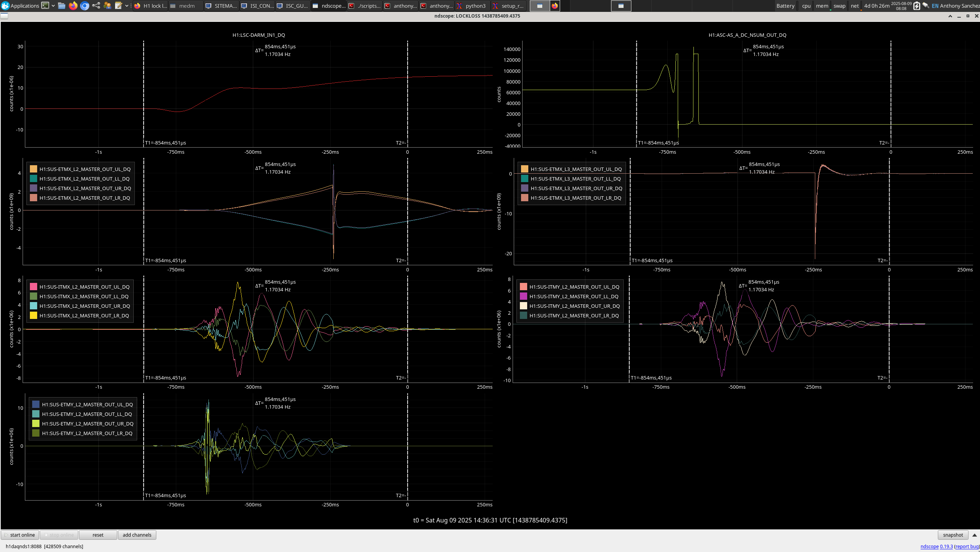The width and height of the screenshot is (980, 552).
Task: Click the share/network icon in panel
Action: click(96, 5)
